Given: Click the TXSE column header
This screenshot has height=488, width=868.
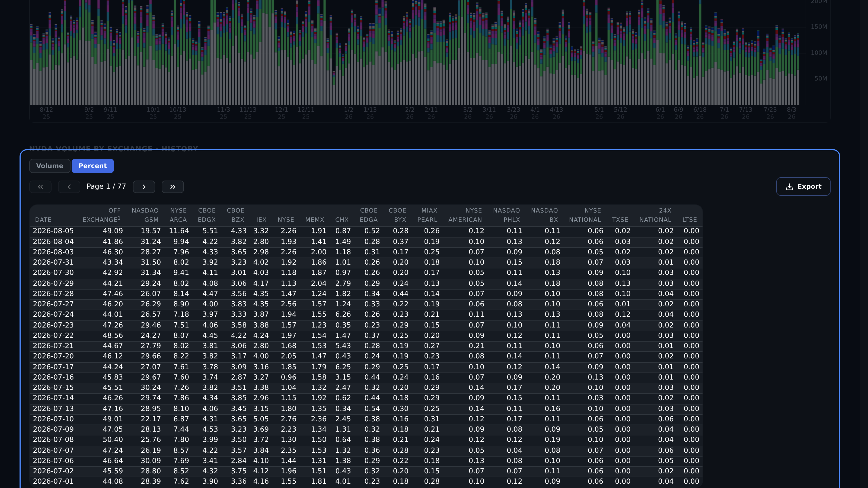Looking at the screenshot, I should point(620,220).
